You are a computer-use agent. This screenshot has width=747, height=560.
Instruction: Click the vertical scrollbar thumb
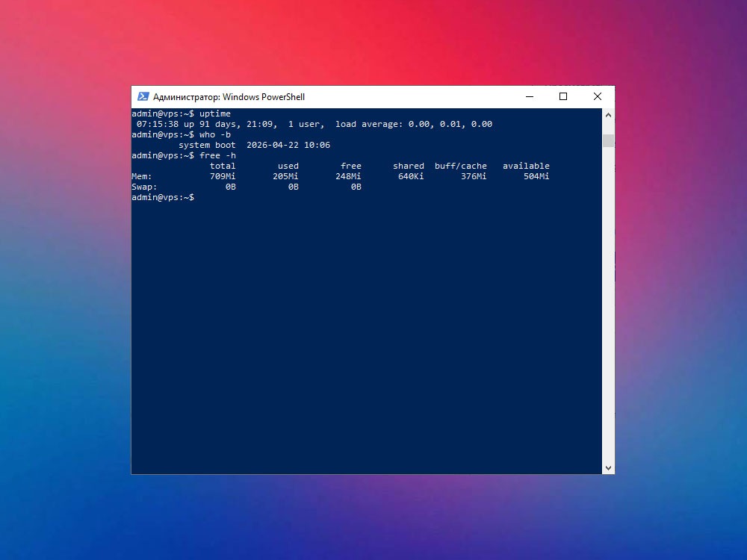[608, 141]
